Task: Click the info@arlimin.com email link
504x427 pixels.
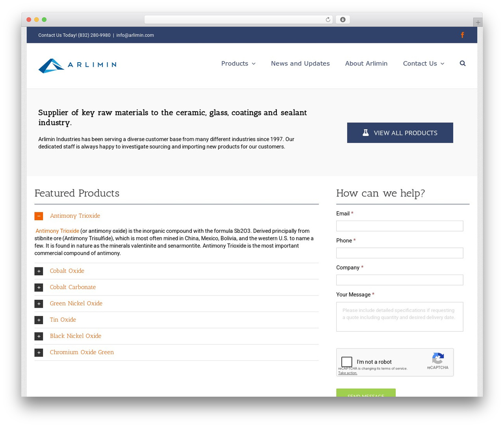Action: click(x=135, y=35)
